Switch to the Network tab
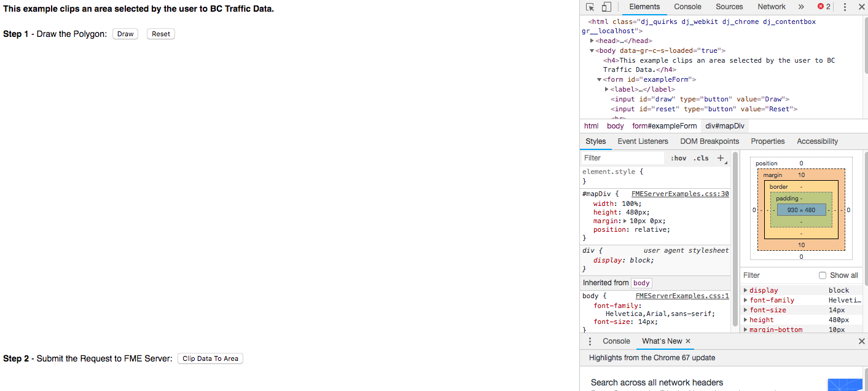Image resolution: width=868 pixels, height=391 pixels. [771, 7]
